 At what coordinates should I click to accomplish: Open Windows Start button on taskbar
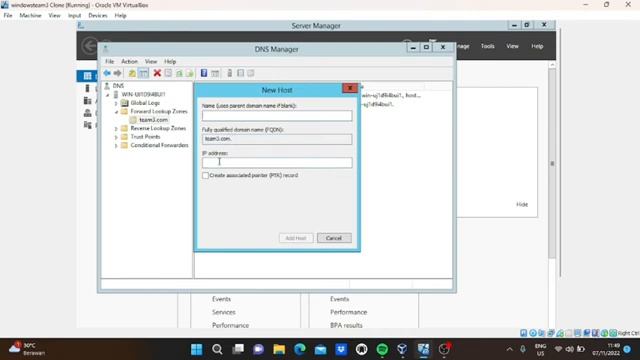[x=197, y=349]
